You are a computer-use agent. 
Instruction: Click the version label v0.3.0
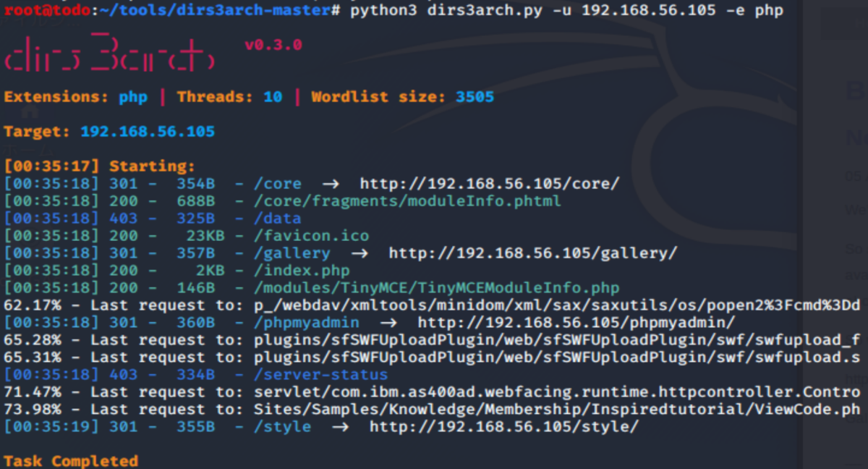pos(273,45)
